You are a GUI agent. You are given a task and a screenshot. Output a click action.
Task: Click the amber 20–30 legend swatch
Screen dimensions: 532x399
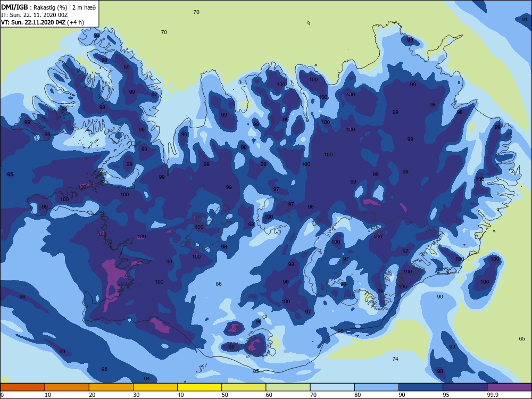pyautogui.click(x=111, y=387)
